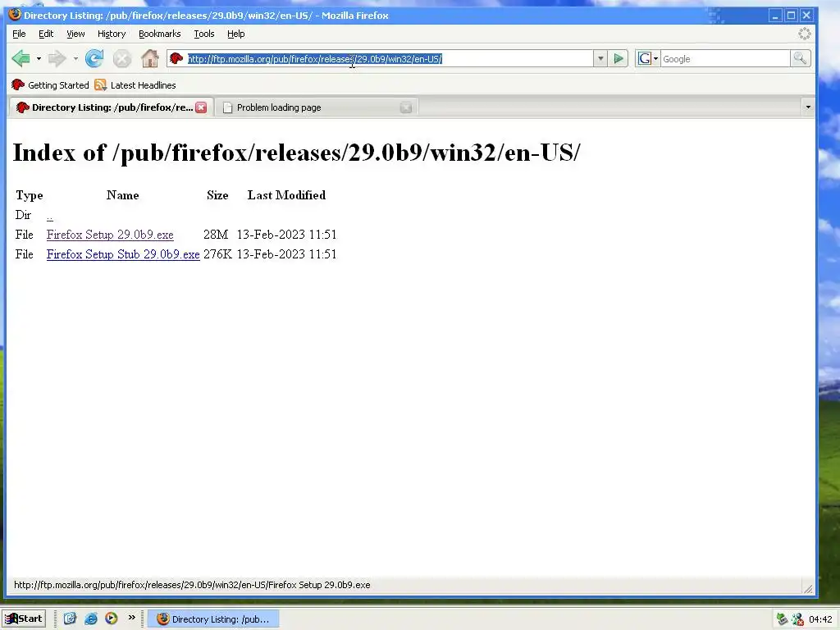
Task: Click the Last Modified column header
Action: (286, 195)
